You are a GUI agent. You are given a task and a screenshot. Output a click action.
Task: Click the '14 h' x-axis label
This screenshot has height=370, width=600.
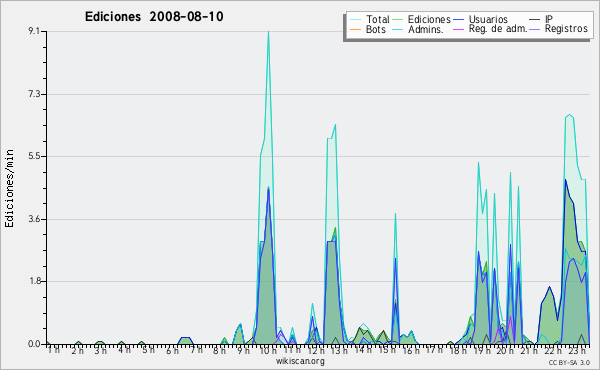pyautogui.click(x=363, y=350)
